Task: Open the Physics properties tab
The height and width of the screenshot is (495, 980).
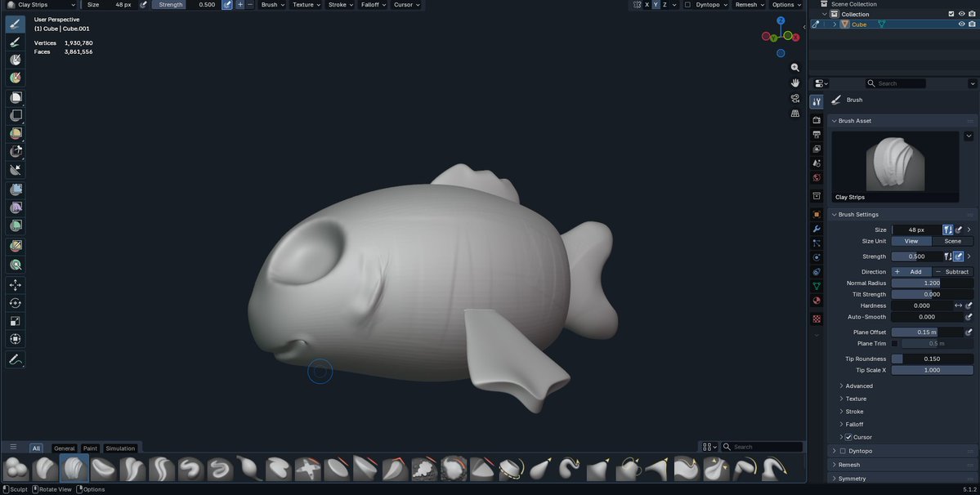Action: [817, 258]
